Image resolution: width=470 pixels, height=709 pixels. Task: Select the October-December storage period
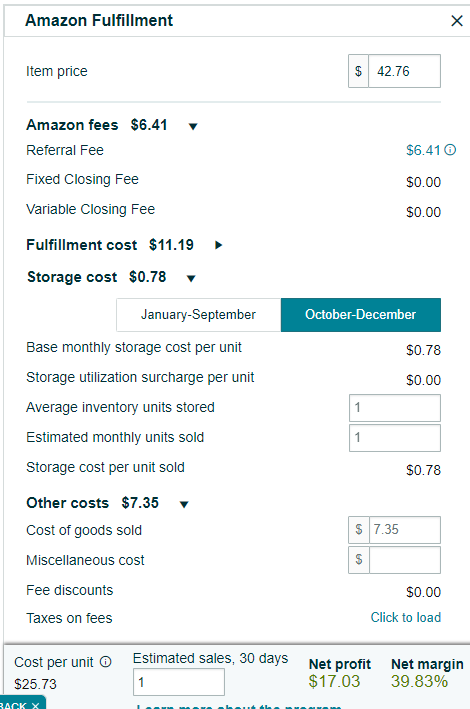point(361,315)
